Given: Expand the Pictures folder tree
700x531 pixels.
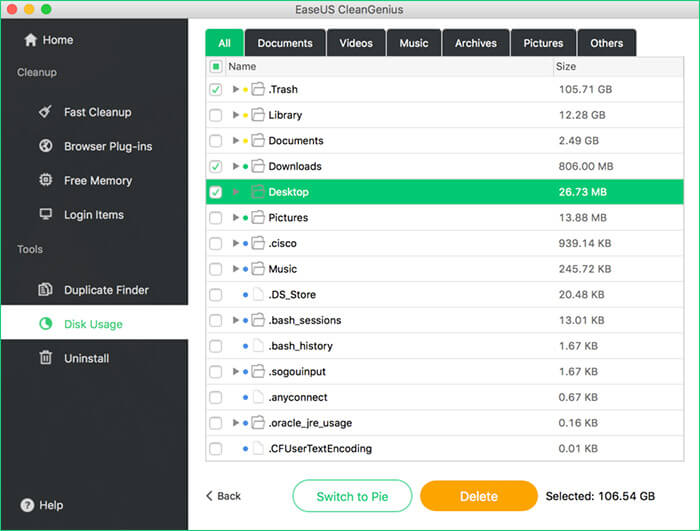Looking at the screenshot, I should point(236,217).
